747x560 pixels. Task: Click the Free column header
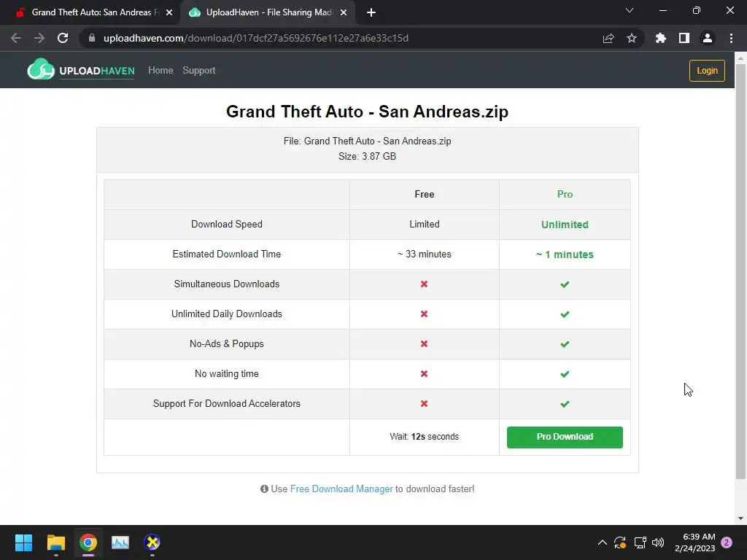(x=424, y=194)
